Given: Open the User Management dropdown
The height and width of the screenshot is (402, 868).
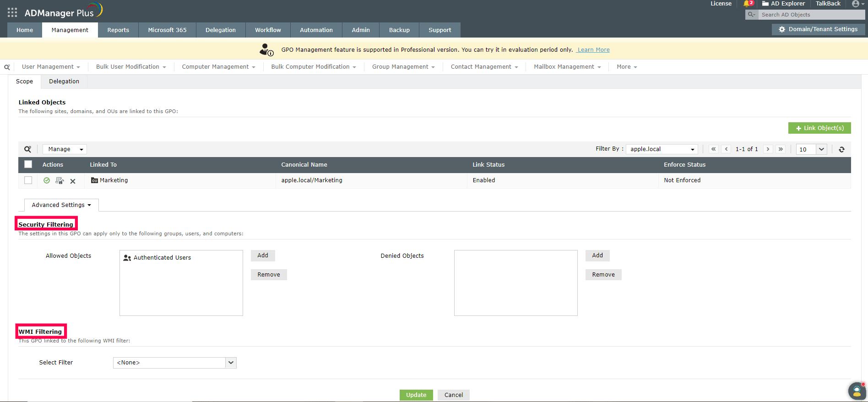Looking at the screenshot, I should [51, 67].
